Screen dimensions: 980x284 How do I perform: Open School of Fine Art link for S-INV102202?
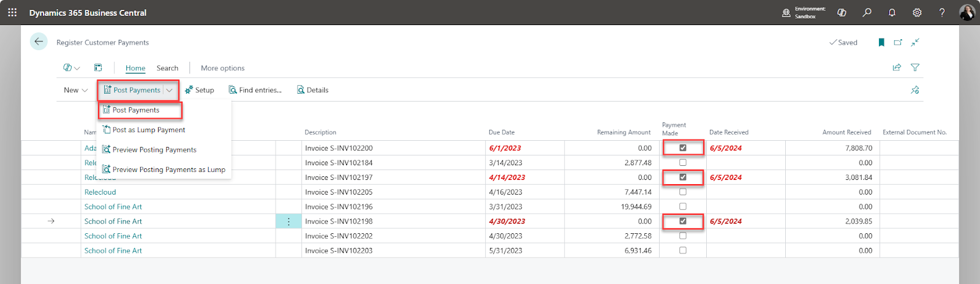[x=113, y=236]
